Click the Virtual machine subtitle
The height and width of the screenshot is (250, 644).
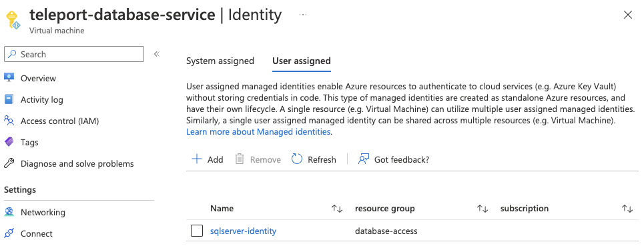pyautogui.click(x=57, y=31)
